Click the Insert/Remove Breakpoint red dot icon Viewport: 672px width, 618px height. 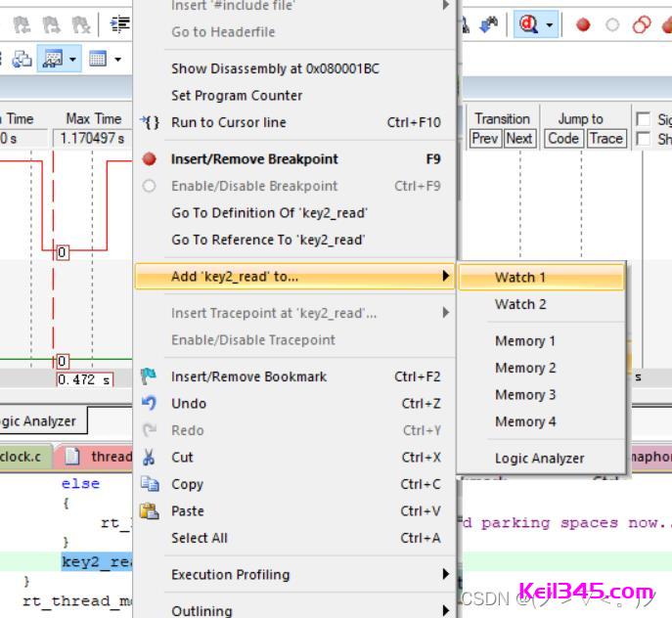(x=150, y=159)
